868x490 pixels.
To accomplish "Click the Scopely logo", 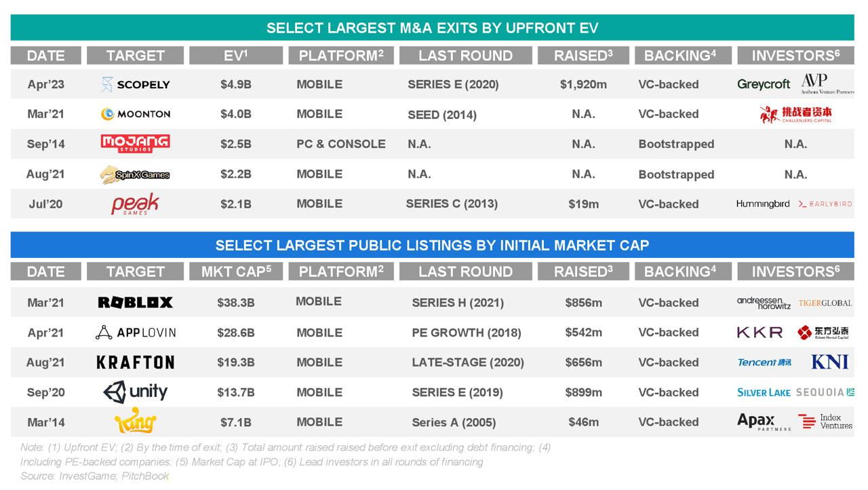I will coord(135,85).
